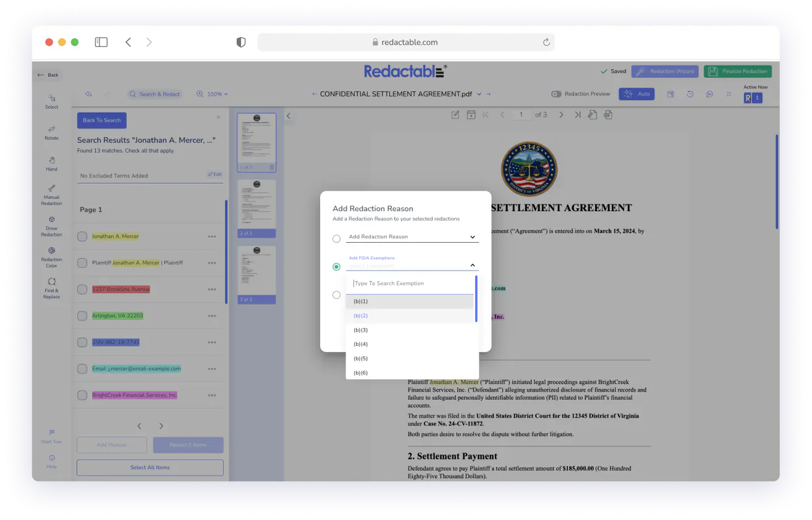Go to previous document page
The width and height of the screenshot is (812, 520).
point(502,115)
